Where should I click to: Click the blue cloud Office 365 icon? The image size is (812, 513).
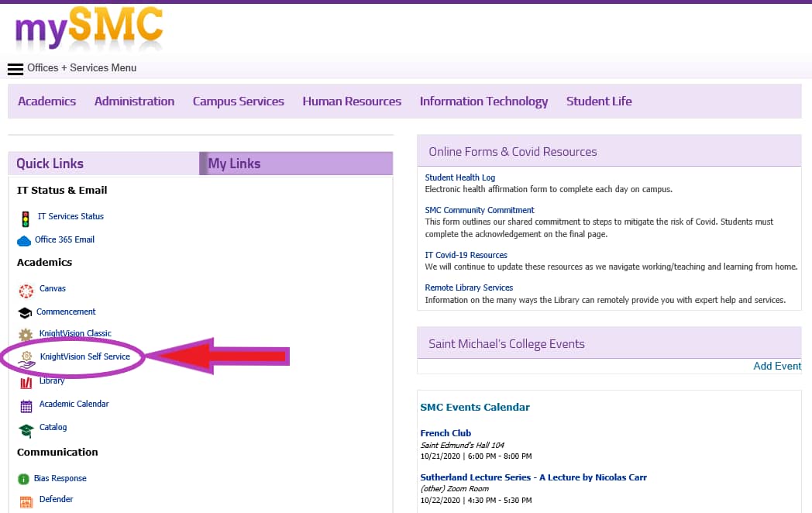click(x=24, y=241)
